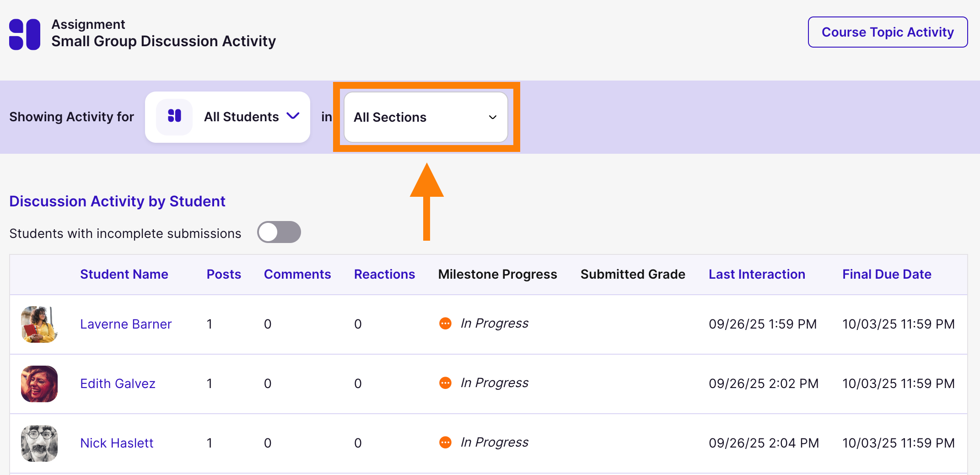Screen dimensions: 980x475
Task: Click the group icon in All Students selector
Action: pyautogui.click(x=174, y=117)
